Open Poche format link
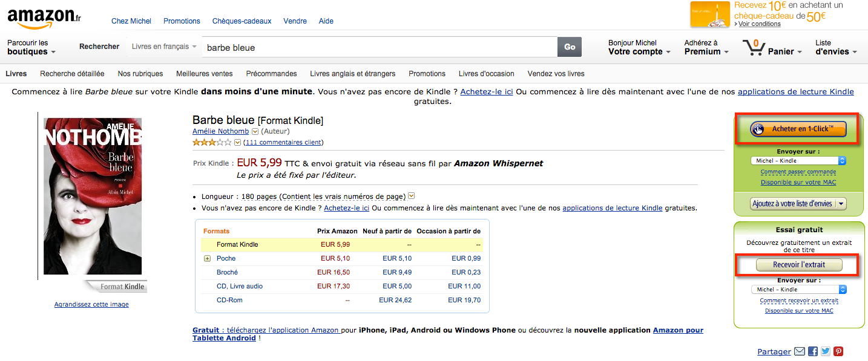 tap(226, 258)
